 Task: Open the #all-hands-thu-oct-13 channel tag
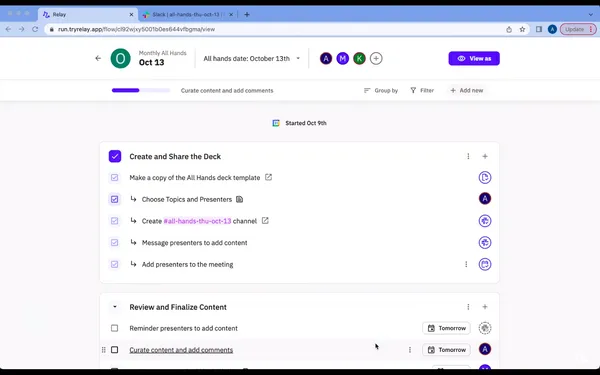[197, 221]
